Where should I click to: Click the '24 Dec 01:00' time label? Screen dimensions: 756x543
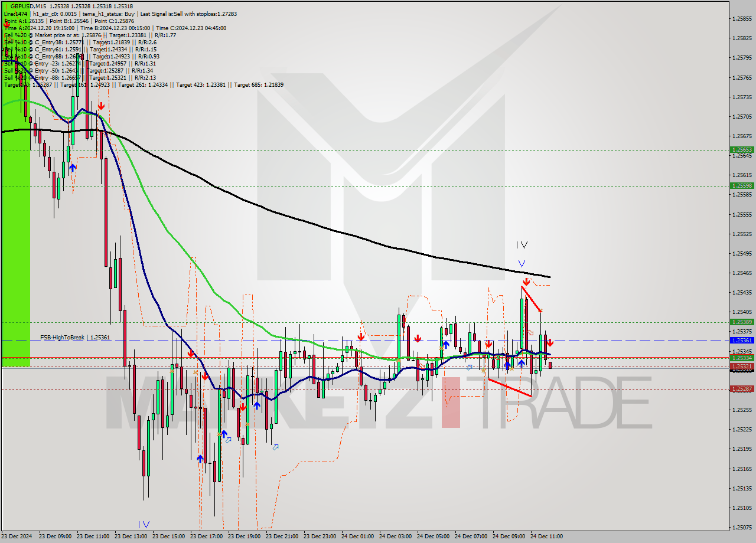click(357, 537)
